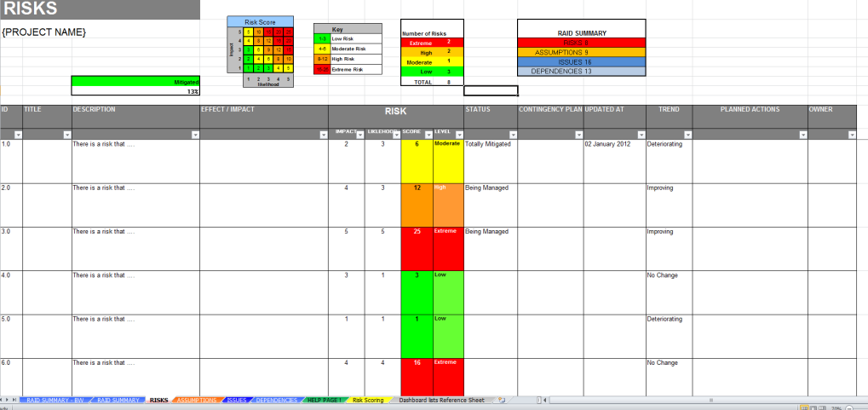Select the score 12 cell
This screenshot has width=868, height=410.
pyautogui.click(x=417, y=205)
